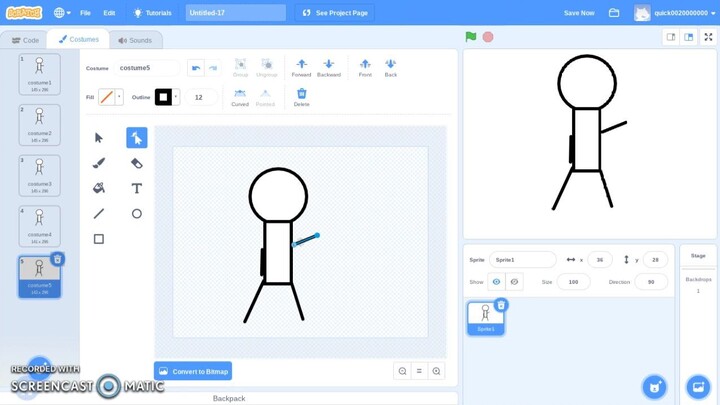This screenshot has height=405, width=720.
Task: Select the Fill bucket tool
Action: (x=99, y=188)
